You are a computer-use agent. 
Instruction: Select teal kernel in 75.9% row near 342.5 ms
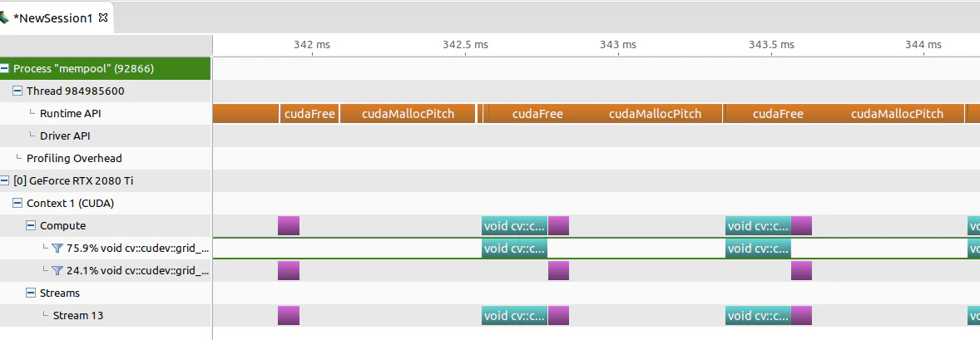coord(515,249)
